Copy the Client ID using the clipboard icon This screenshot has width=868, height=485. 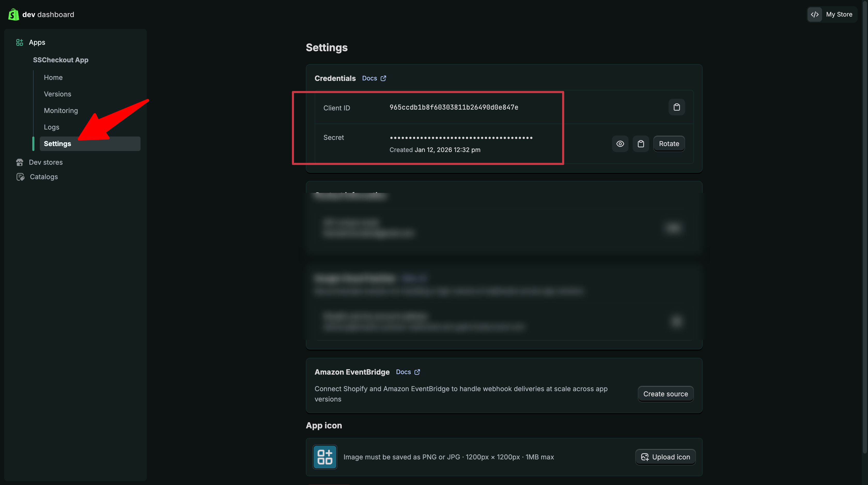(677, 107)
